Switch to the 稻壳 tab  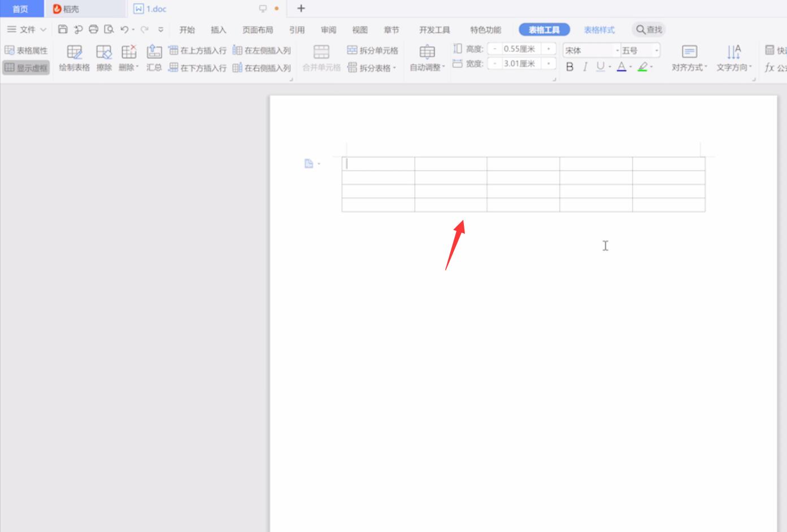[85, 8]
